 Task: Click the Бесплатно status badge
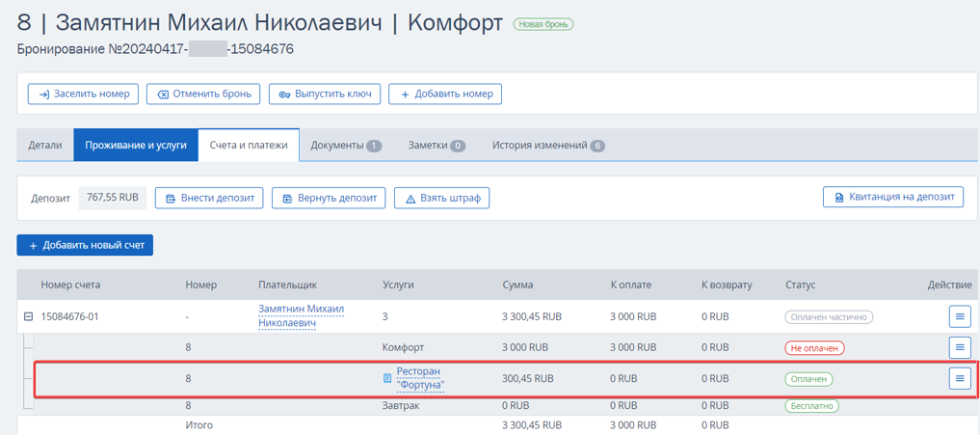coord(812,406)
